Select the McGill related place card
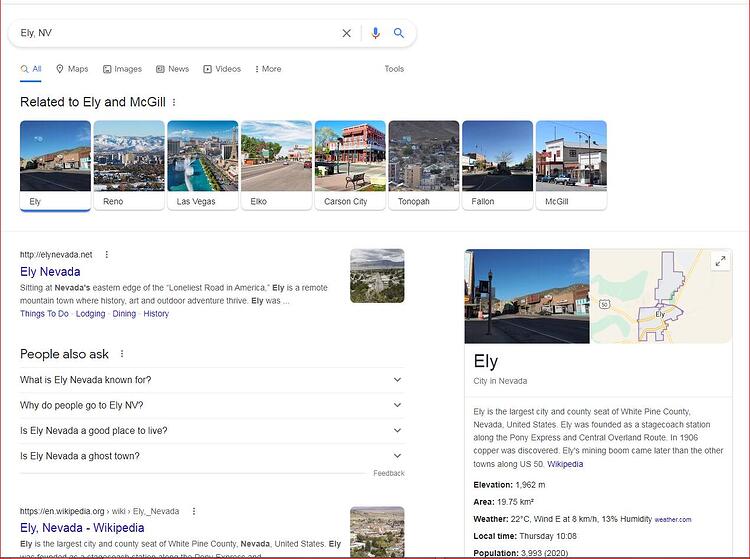This screenshot has height=559, width=750. coord(571,165)
